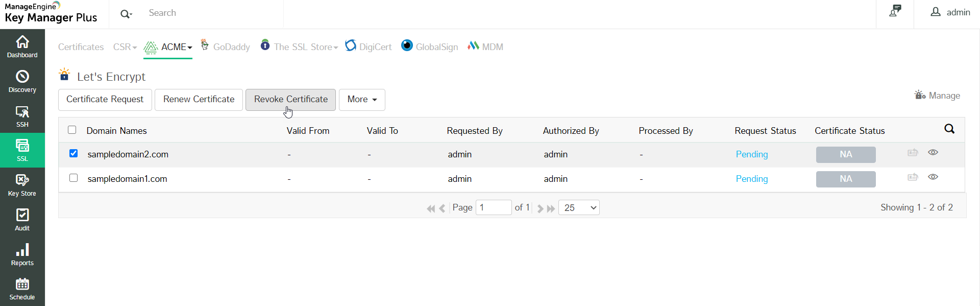Switch to the GoDaddy tab

(225, 47)
